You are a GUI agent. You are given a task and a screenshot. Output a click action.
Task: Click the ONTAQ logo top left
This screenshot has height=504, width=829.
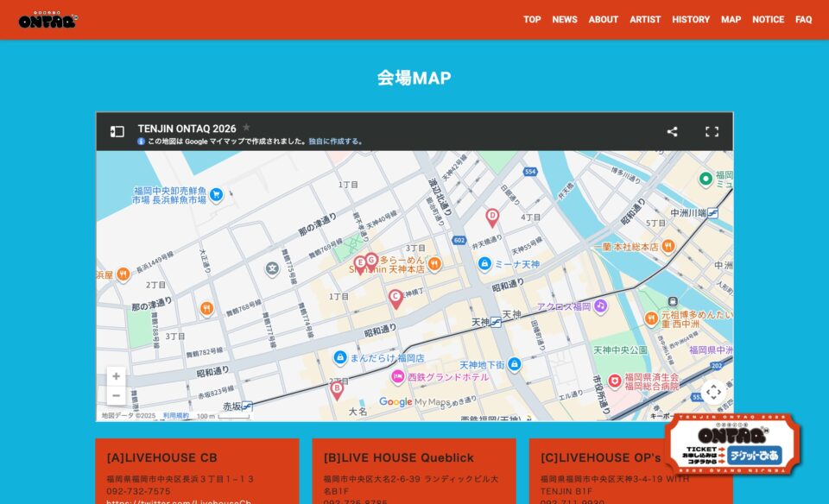(47, 19)
